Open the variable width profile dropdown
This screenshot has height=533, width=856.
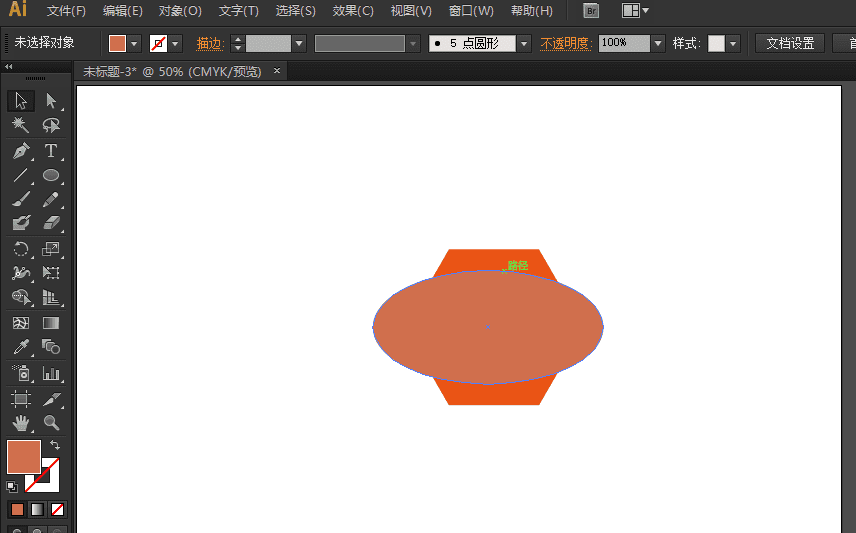[413, 44]
